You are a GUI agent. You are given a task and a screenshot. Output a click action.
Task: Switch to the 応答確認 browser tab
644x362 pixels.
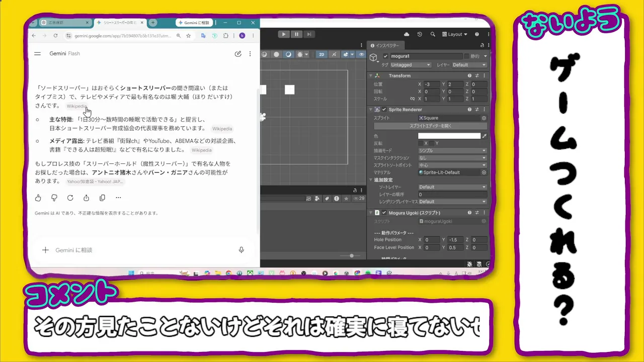tap(65, 23)
